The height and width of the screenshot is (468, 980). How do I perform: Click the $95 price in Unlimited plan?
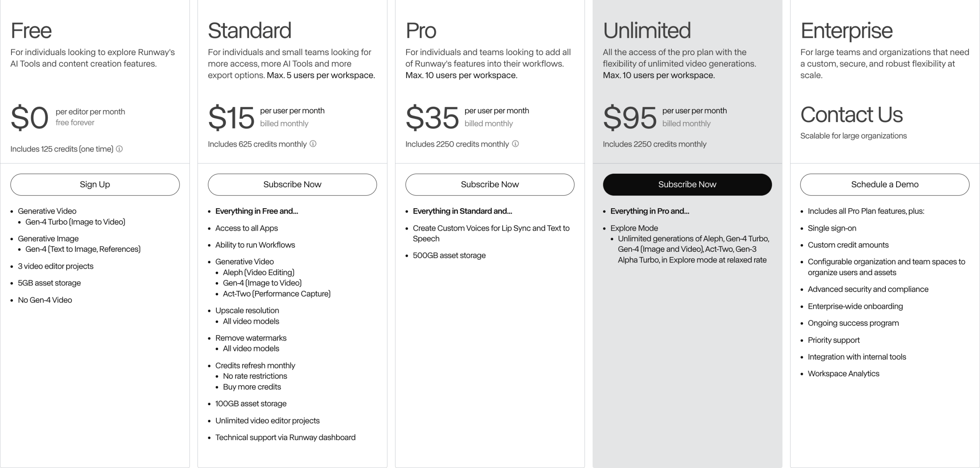630,117
